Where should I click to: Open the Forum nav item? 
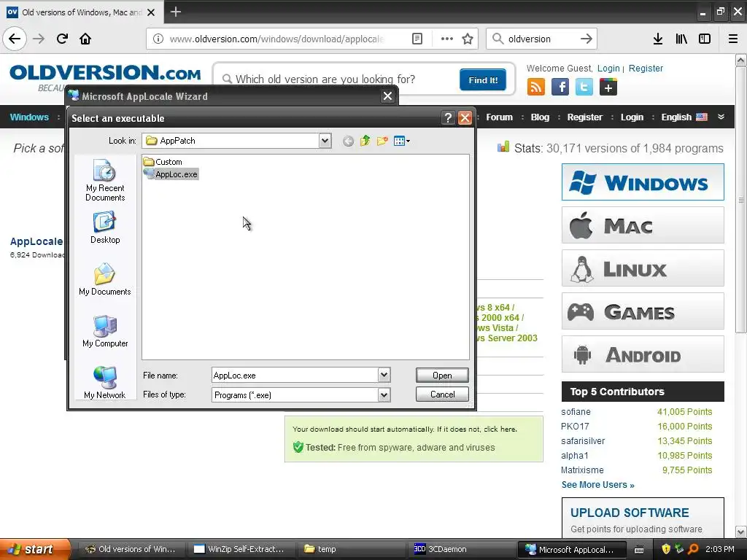(499, 117)
